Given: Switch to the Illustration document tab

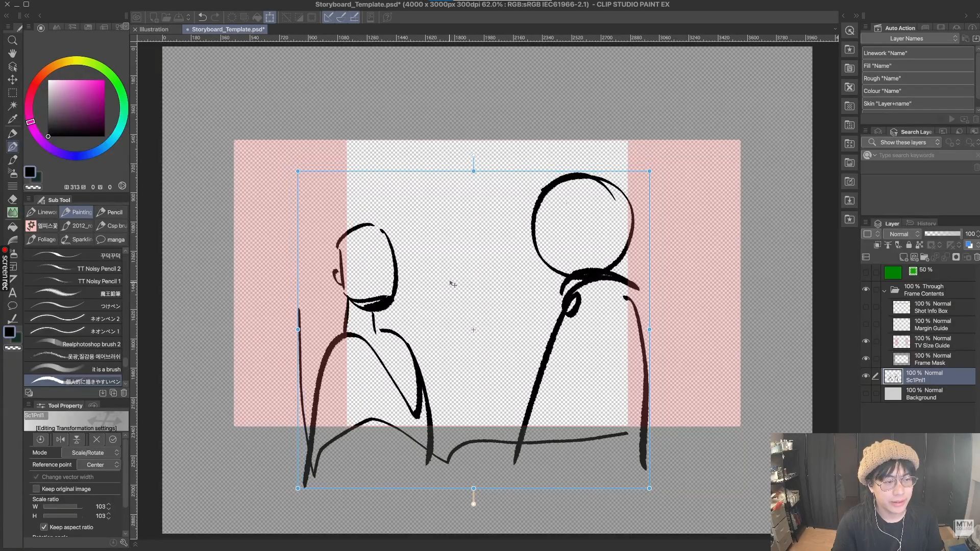Looking at the screenshot, I should [154, 29].
